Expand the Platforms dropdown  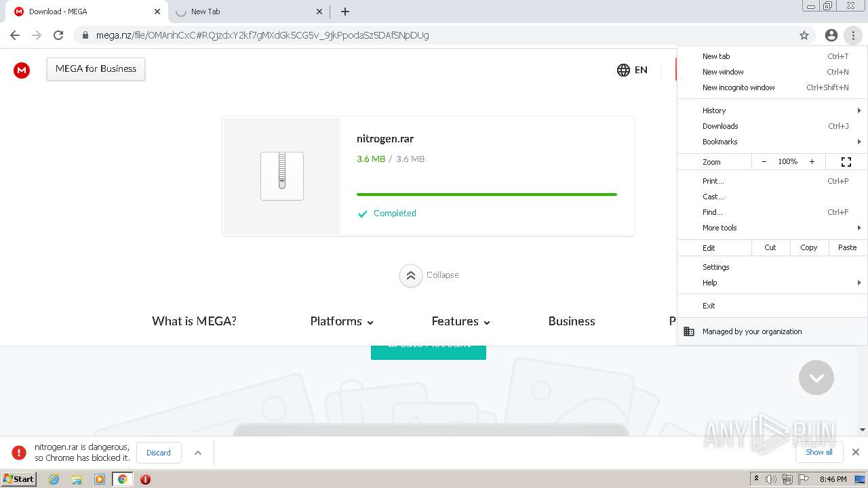(x=342, y=321)
